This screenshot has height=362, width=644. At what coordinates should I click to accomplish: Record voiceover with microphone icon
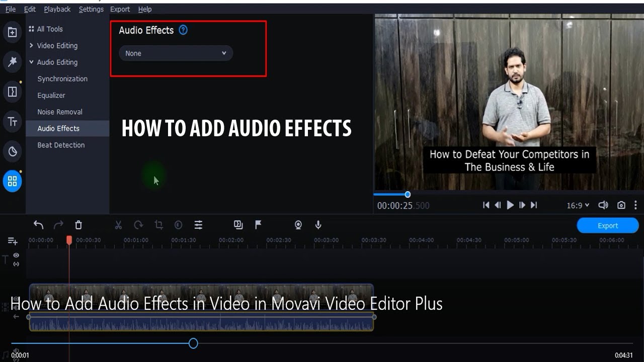pos(318,225)
